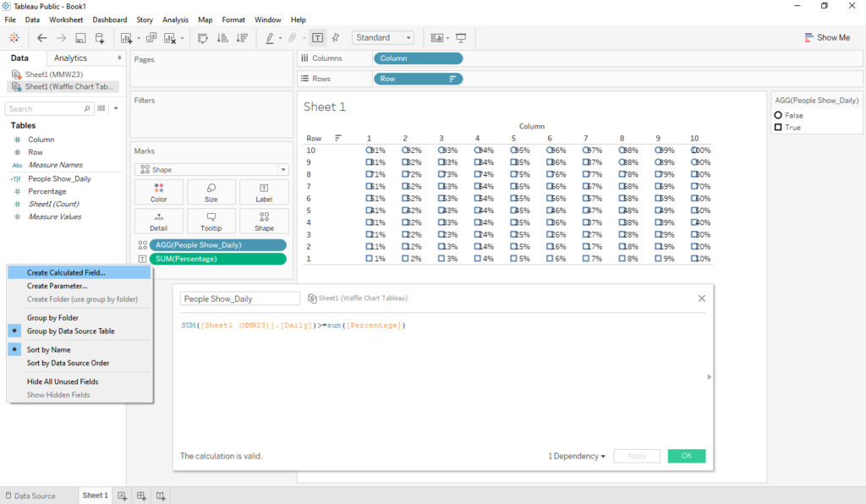Screen dimensions: 866x504
Task: Select Create Parameter menu entry
Action: (79, 286)
